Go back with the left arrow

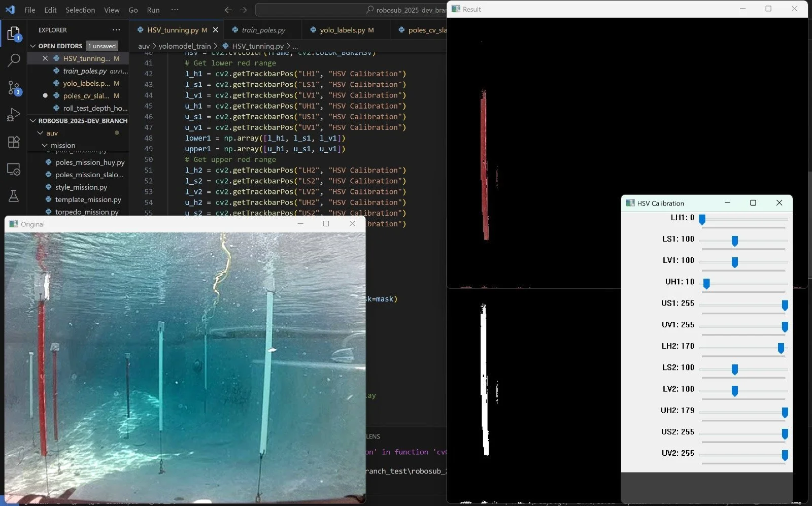click(x=228, y=10)
